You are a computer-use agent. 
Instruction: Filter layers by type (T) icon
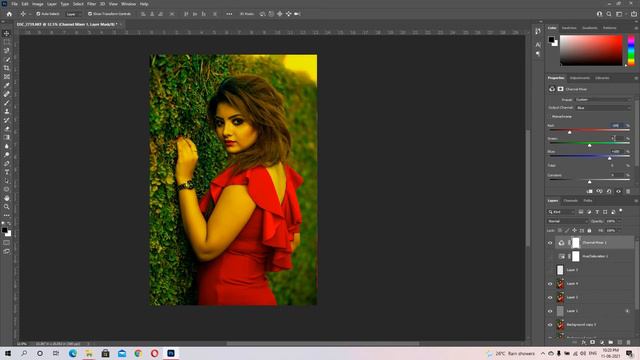pos(597,212)
